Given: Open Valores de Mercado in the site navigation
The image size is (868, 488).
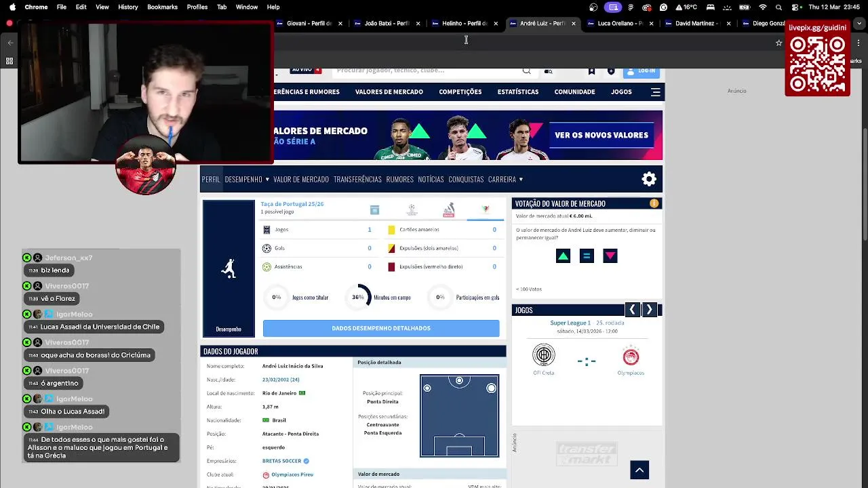Looking at the screenshot, I should (389, 92).
